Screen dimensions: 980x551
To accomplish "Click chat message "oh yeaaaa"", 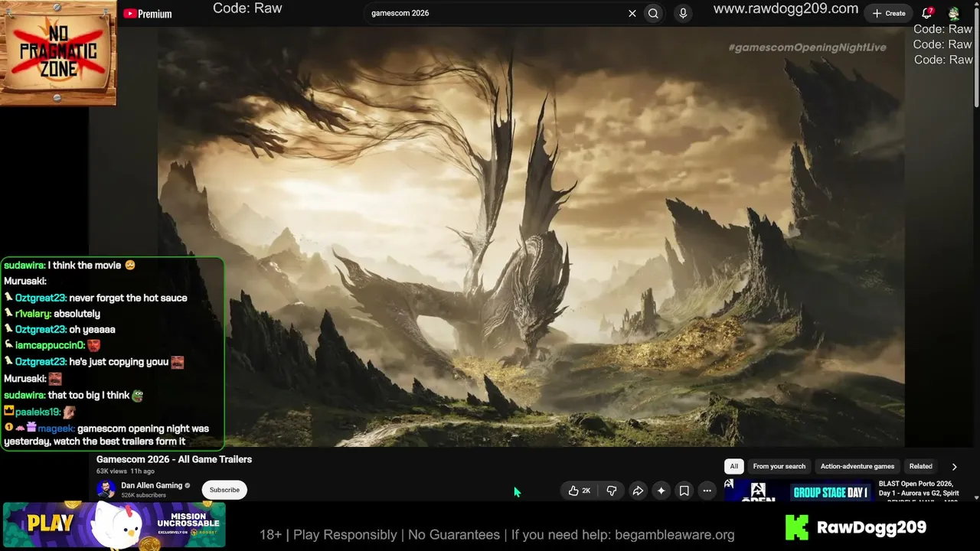I will coord(92,329).
